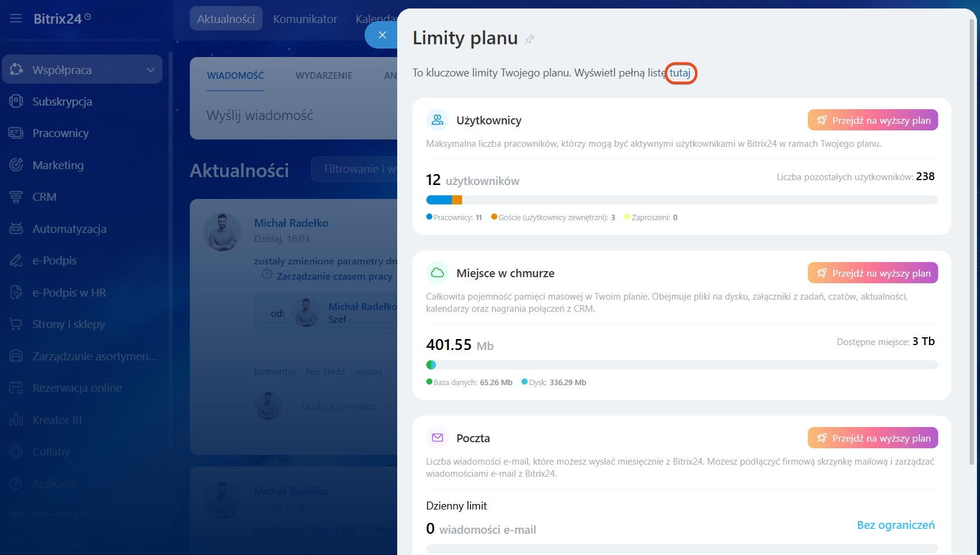Image resolution: width=980 pixels, height=555 pixels.
Task: Click the Zarządzanie asortymentem warehouse icon
Action: click(16, 356)
